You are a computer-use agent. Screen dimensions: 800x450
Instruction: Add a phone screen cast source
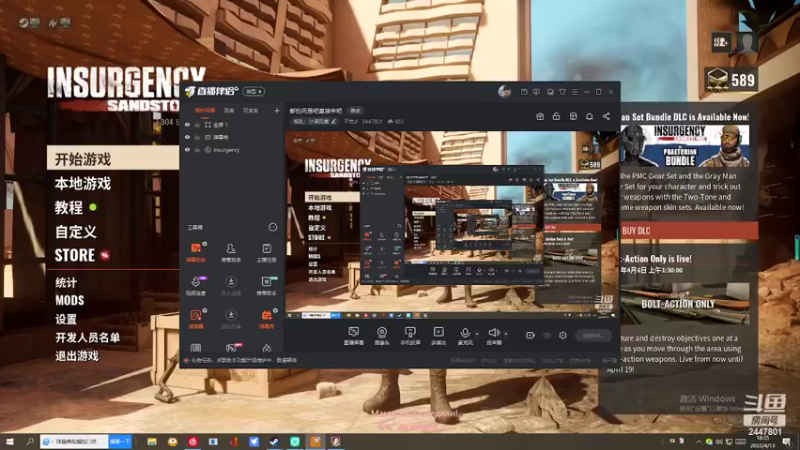click(410, 336)
